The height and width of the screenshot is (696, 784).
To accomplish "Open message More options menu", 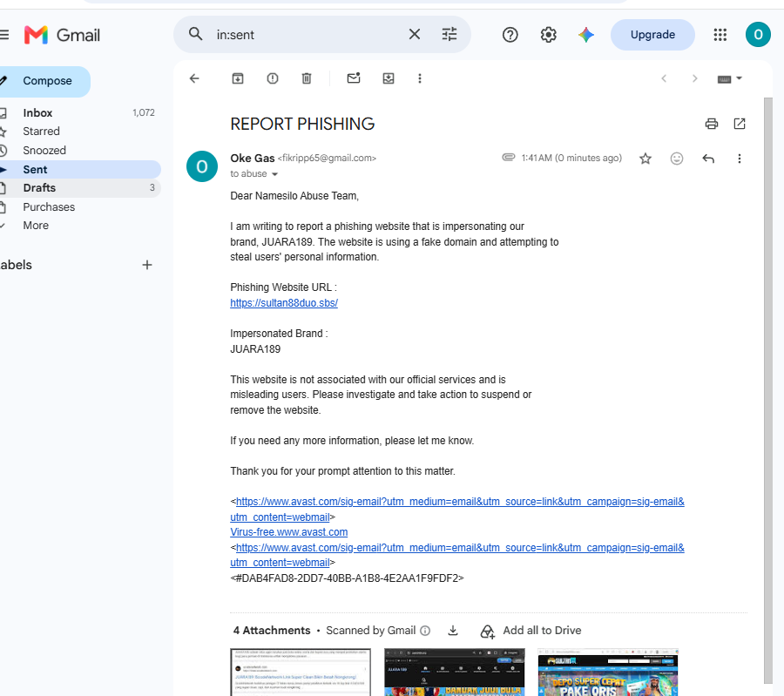I will point(739,159).
